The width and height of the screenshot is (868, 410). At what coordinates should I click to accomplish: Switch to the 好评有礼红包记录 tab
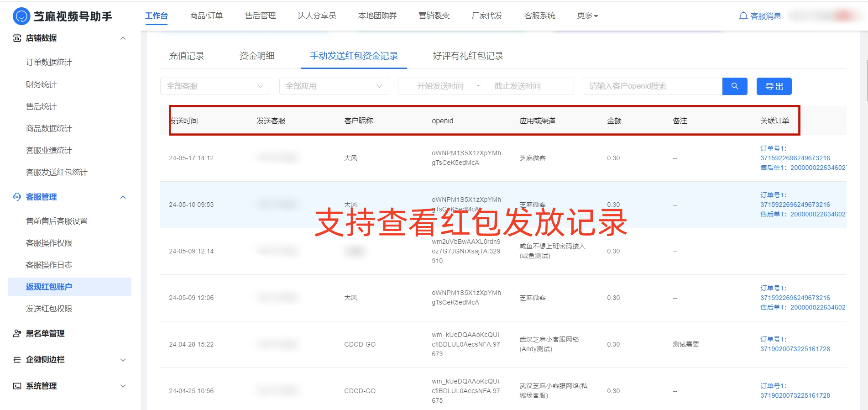pos(468,56)
